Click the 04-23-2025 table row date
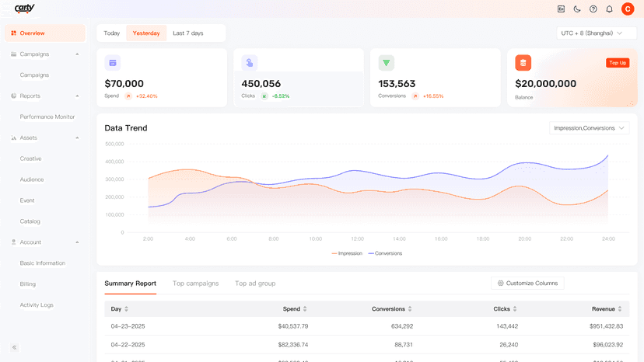 128,326
